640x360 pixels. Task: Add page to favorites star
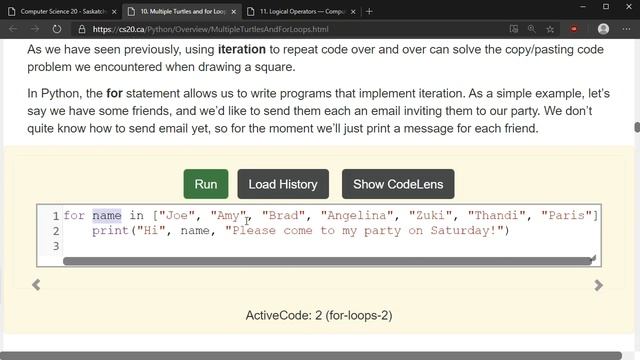pos(550,29)
